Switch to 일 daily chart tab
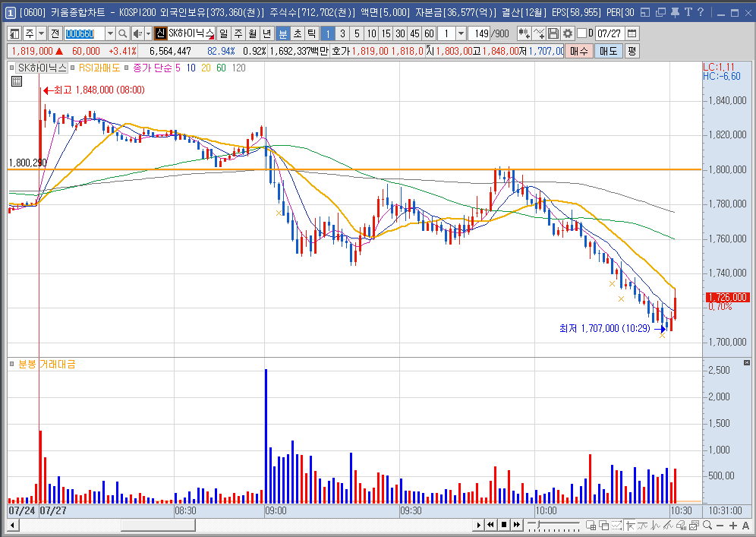The width and height of the screenshot is (756, 537). coord(224,33)
